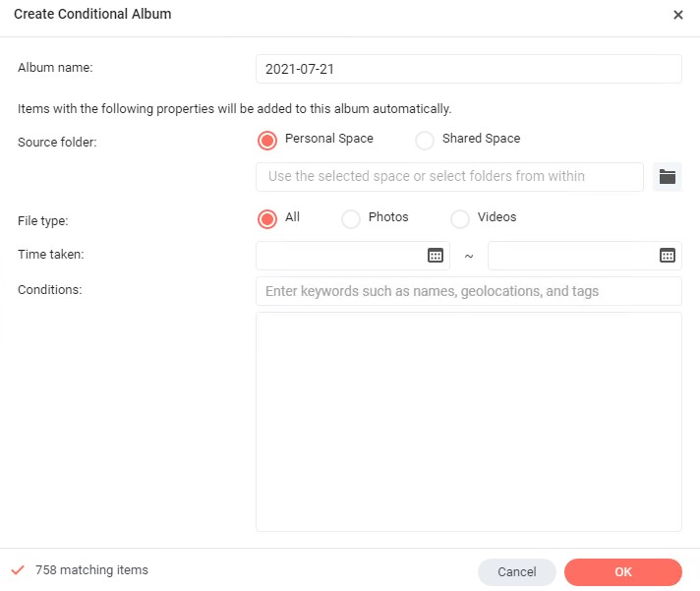Confirm album creation with OK
The image size is (700, 591).
pos(623,571)
